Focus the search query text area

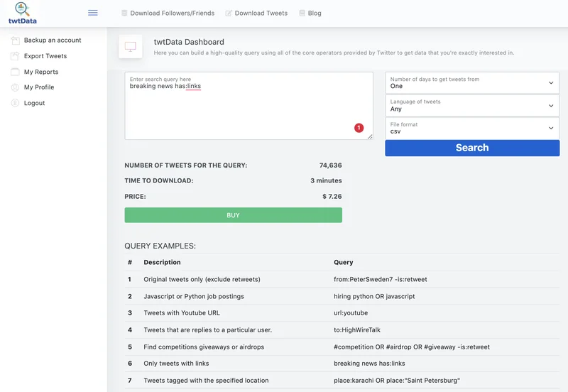249,106
